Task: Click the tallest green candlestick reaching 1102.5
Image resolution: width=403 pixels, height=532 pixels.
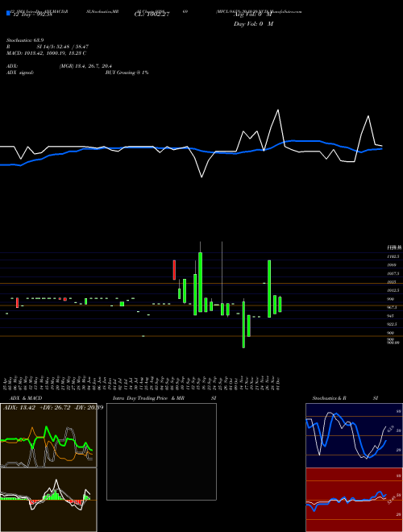Action: tap(200, 282)
